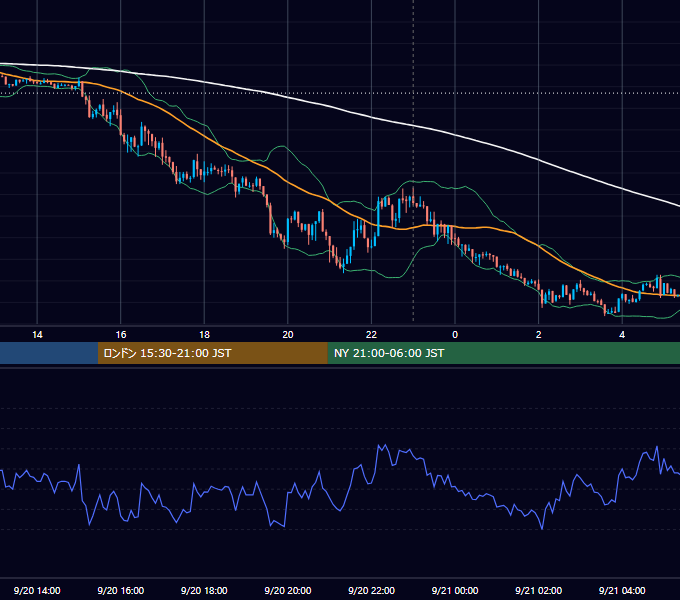Click the 9/21 02:00 date label
The width and height of the screenshot is (680, 600).
pos(539,590)
